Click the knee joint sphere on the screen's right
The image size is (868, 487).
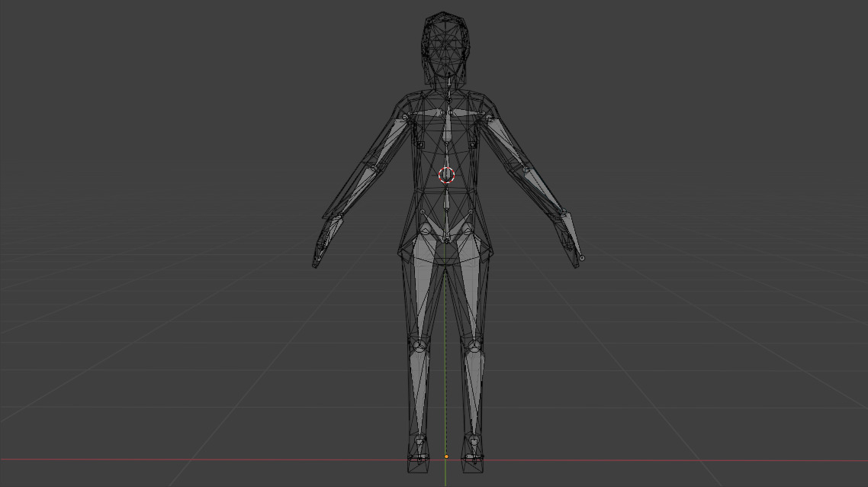pos(474,347)
